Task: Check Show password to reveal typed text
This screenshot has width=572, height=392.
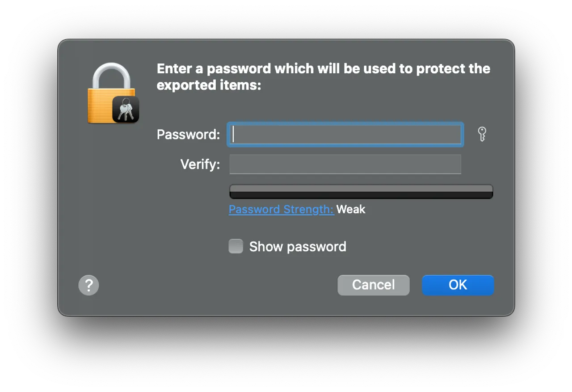Action: point(236,246)
